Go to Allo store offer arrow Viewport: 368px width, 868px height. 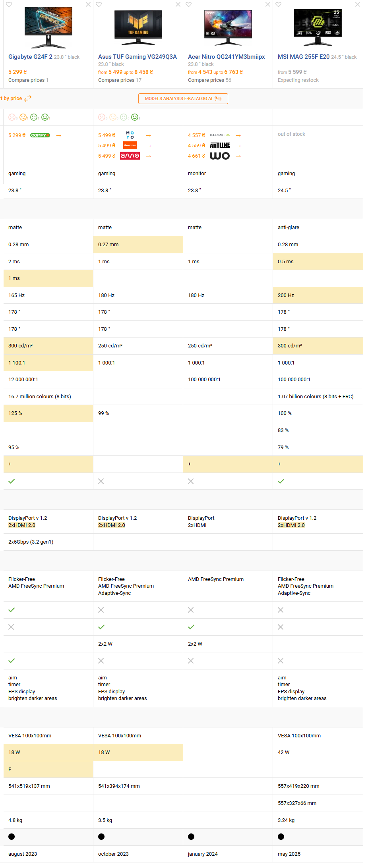click(x=149, y=156)
